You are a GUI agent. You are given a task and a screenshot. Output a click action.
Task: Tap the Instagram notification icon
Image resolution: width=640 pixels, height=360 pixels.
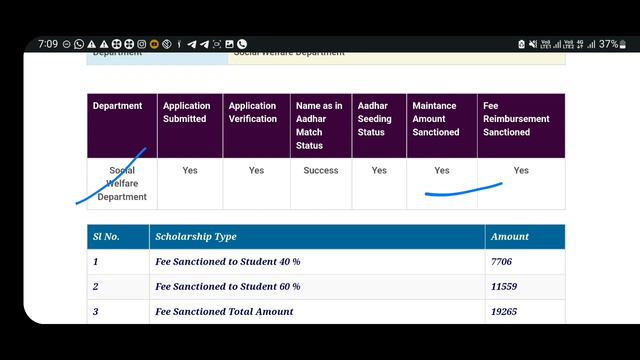(142, 44)
